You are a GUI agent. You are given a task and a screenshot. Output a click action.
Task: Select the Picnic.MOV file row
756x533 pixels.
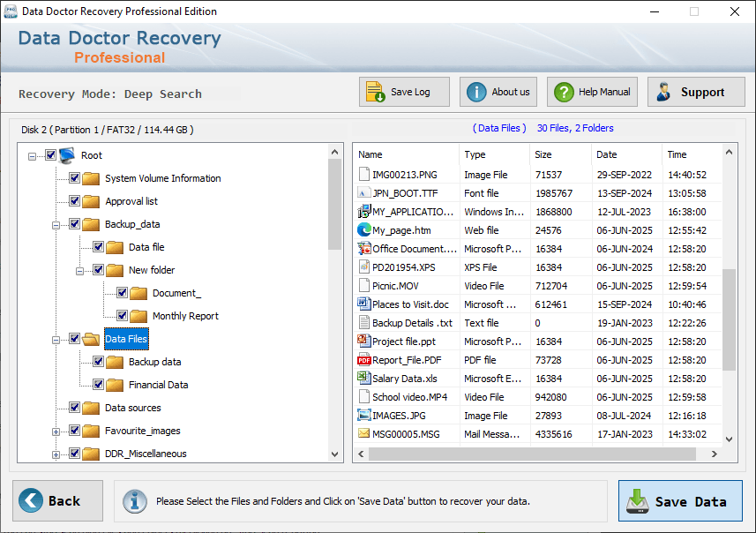click(538, 286)
